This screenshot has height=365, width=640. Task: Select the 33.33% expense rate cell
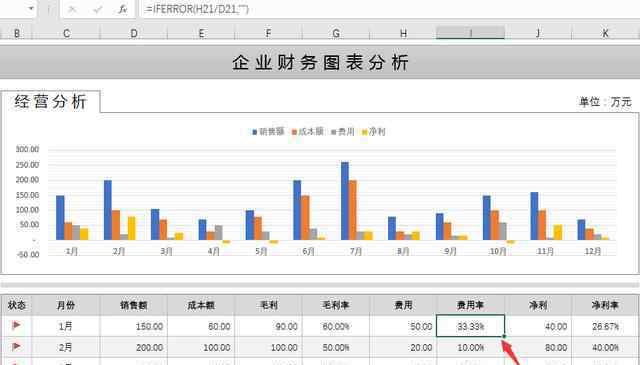point(470,326)
